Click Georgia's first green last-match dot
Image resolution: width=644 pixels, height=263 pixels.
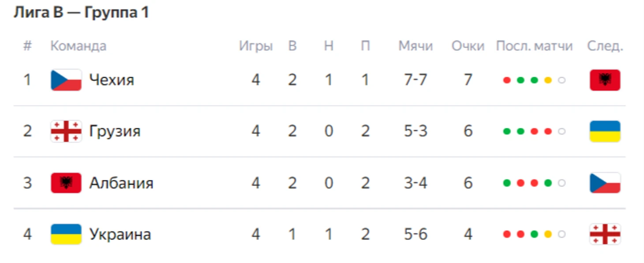(507, 131)
